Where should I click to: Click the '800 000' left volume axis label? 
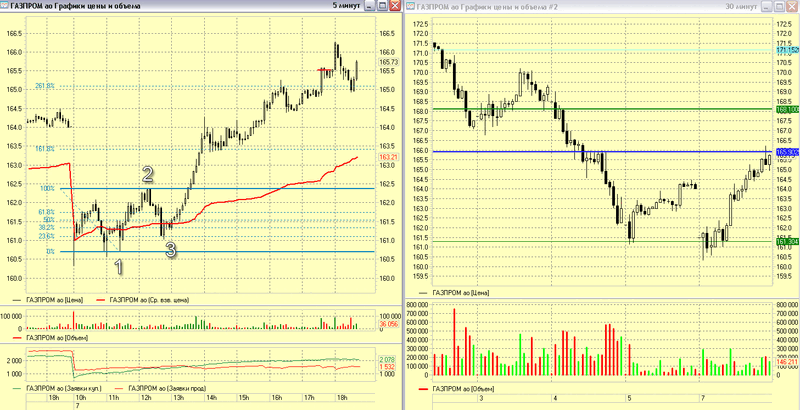418,304
